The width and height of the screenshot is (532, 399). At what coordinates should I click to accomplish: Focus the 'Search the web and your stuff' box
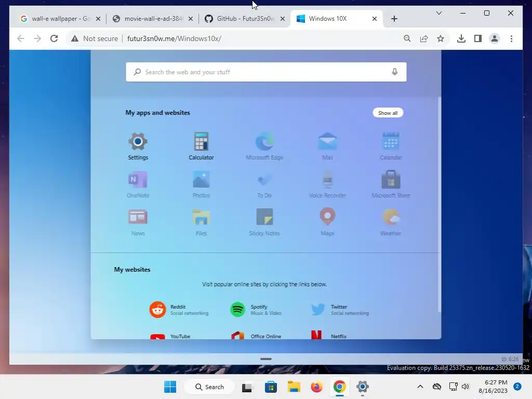pos(266,72)
